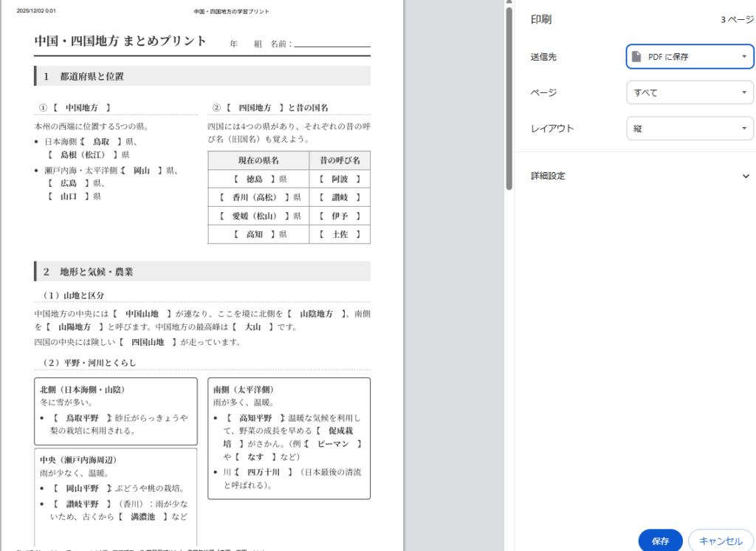
Task: Click the PDF document icon in 送信先 field
Action: coord(636,57)
